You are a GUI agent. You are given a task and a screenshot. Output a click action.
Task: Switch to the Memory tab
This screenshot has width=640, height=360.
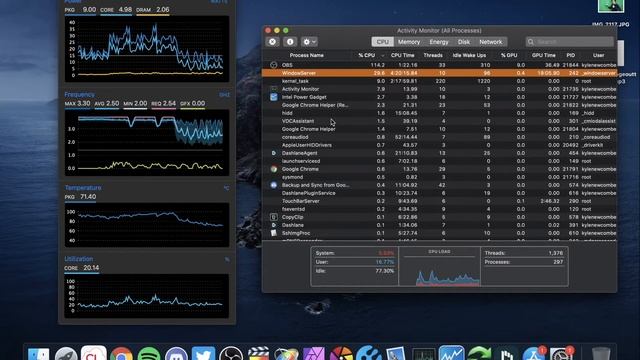409,42
